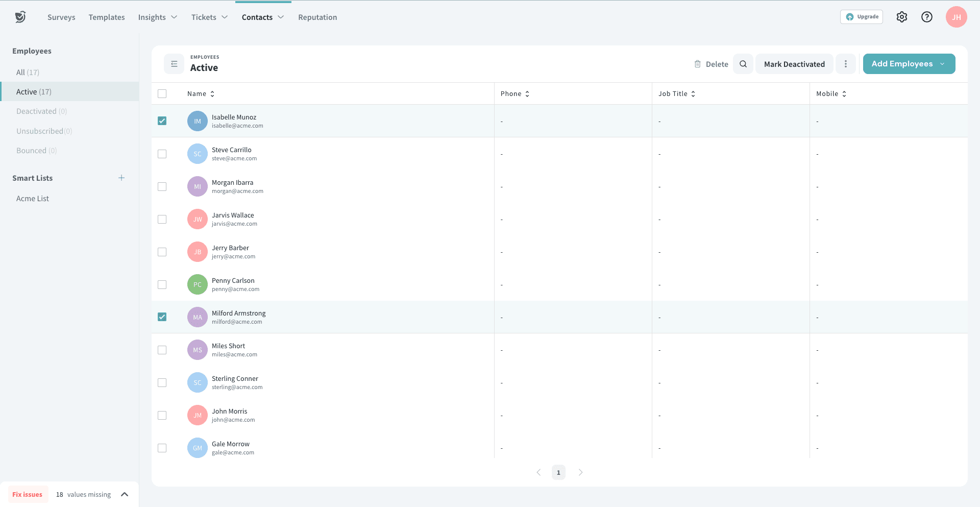Screen dimensions: 980x507
Task: Collapse sidebar using the list toggle icon
Action: [174, 64]
